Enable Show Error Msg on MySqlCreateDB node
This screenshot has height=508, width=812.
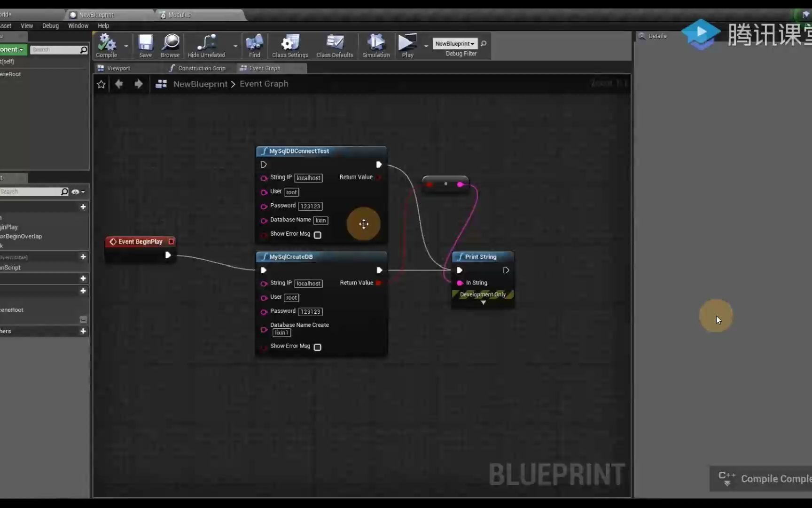318,347
